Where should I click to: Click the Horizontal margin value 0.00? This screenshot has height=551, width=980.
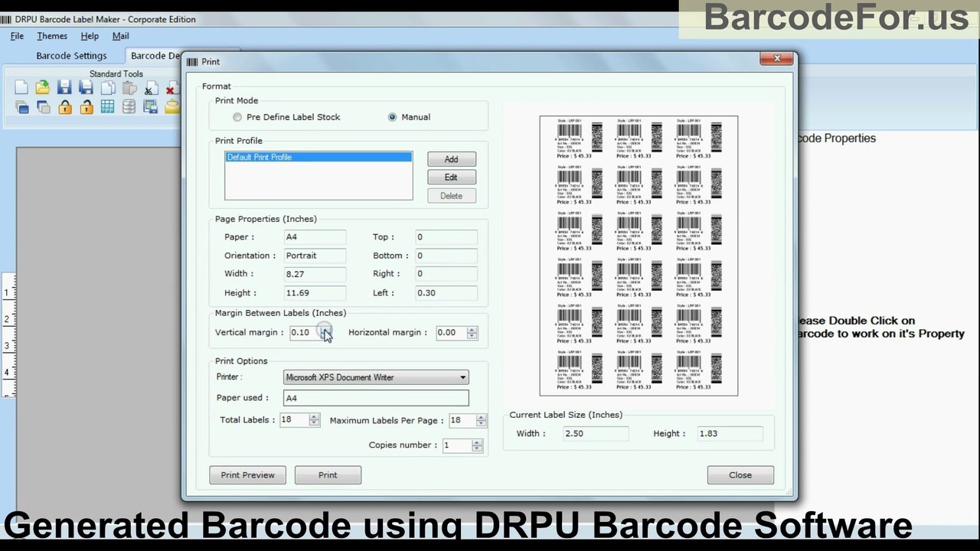click(451, 332)
